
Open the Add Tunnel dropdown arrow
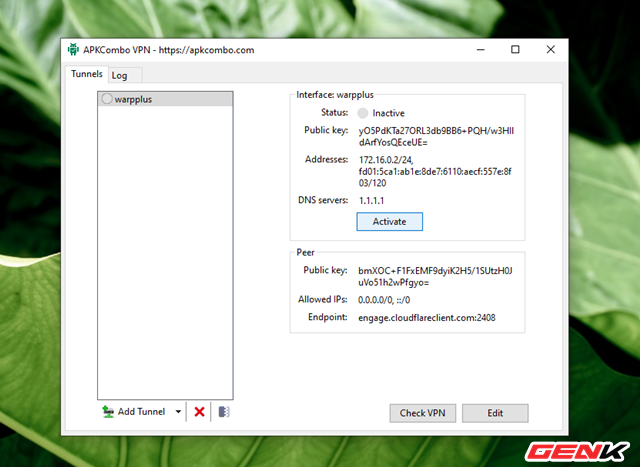(178, 411)
